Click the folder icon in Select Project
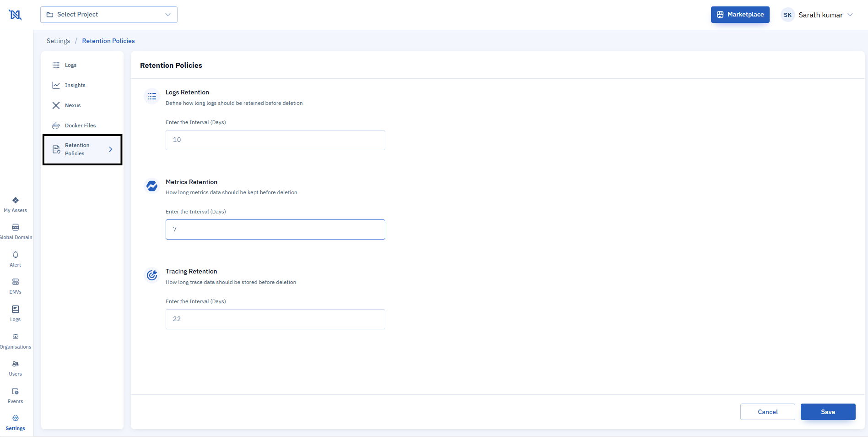868x437 pixels. point(50,15)
